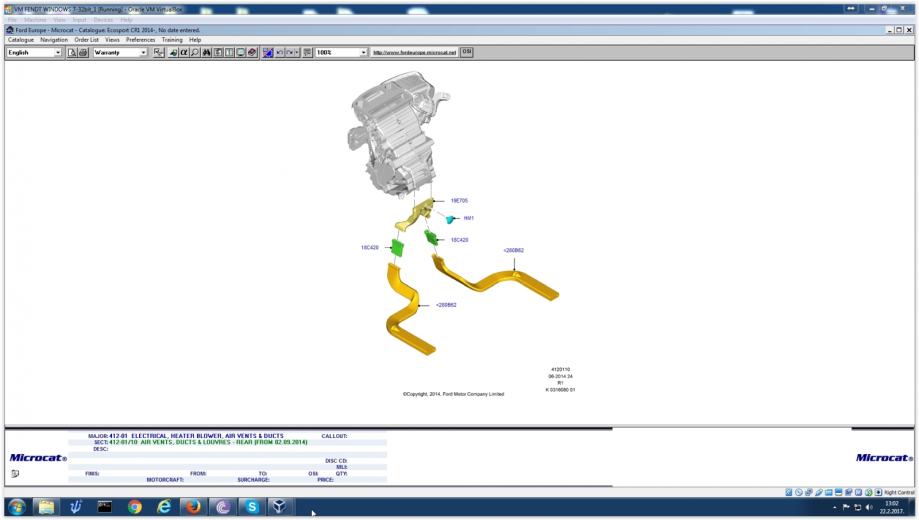Click the HM1 callout label
Viewport: 919px width, 520px height.
[x=468, y=218]
